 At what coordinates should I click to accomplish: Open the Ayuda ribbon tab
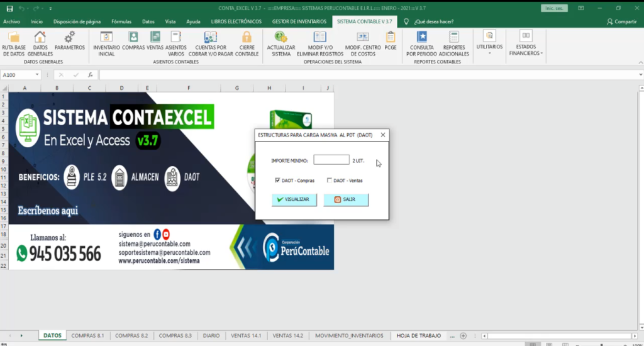click(193, 21)
